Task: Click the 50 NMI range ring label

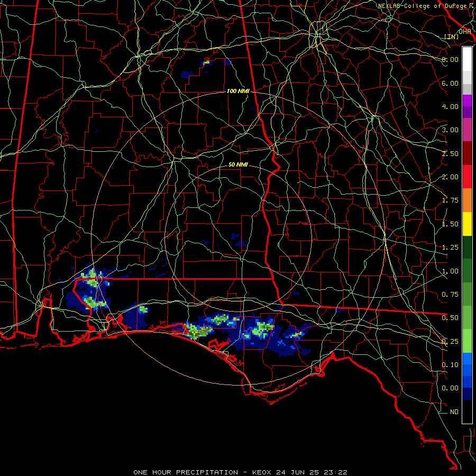Action: tap(237, 164)
